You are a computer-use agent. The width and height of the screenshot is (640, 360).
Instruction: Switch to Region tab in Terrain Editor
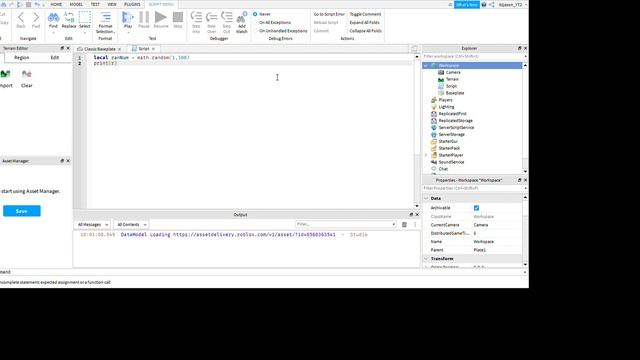(22, 58)
